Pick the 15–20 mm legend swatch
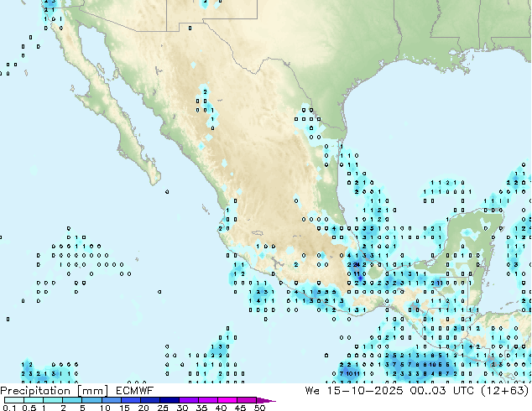Image resolution: width=532 pixels, height=411 pixels. coord(131,400)
